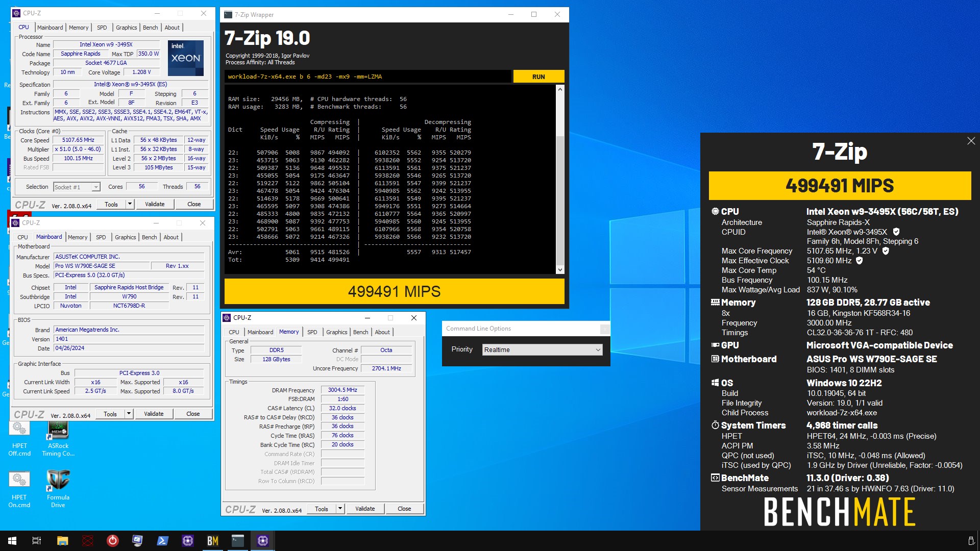Click the red crossed-square taskbar icon
This screenshot has width=980, height=551.
point(88,541)
